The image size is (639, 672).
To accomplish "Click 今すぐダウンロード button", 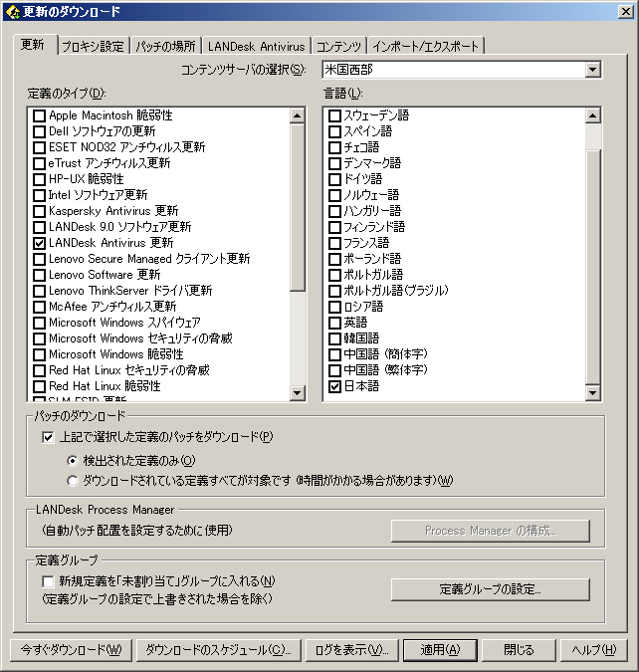I will [x=71, y=650].
